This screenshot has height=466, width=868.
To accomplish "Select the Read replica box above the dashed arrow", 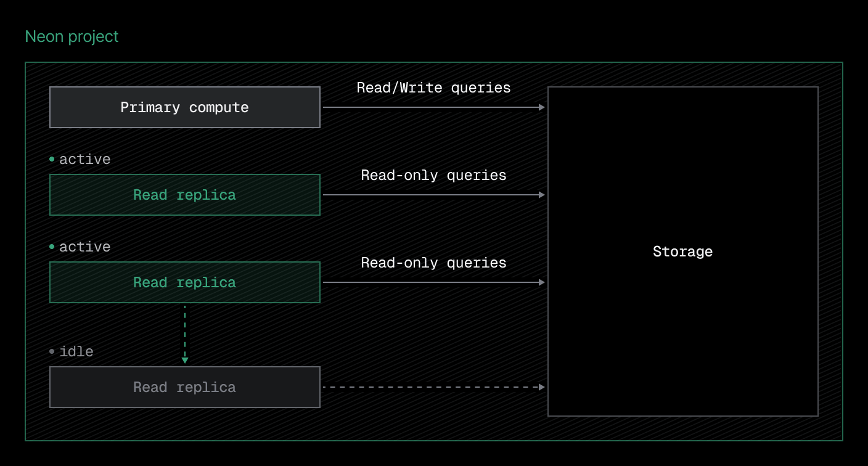I will tap(185, 282).
